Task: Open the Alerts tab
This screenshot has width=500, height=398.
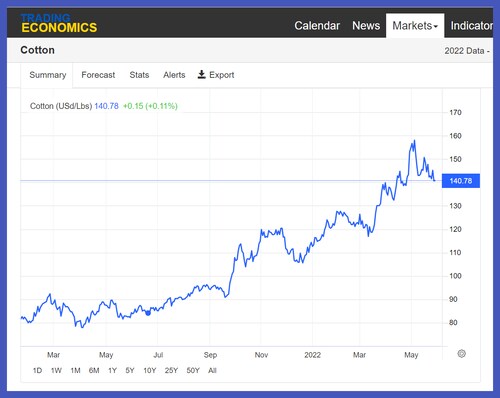Action: [x=174, y=75]
